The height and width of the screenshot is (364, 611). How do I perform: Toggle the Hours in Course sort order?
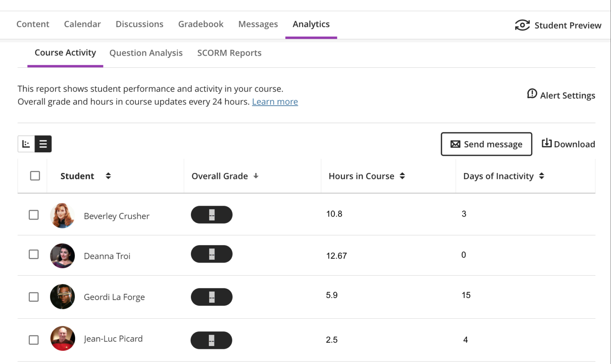[x=402, y=175]
